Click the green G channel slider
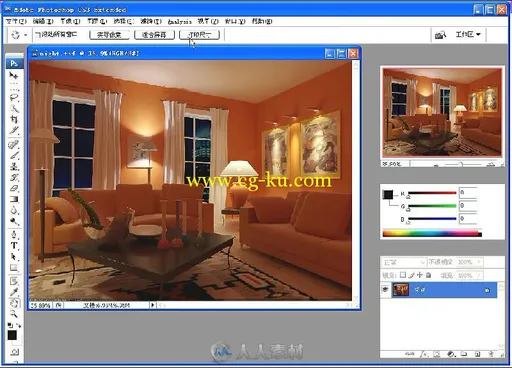The image size is (512, 368). [x=432, y=206]
